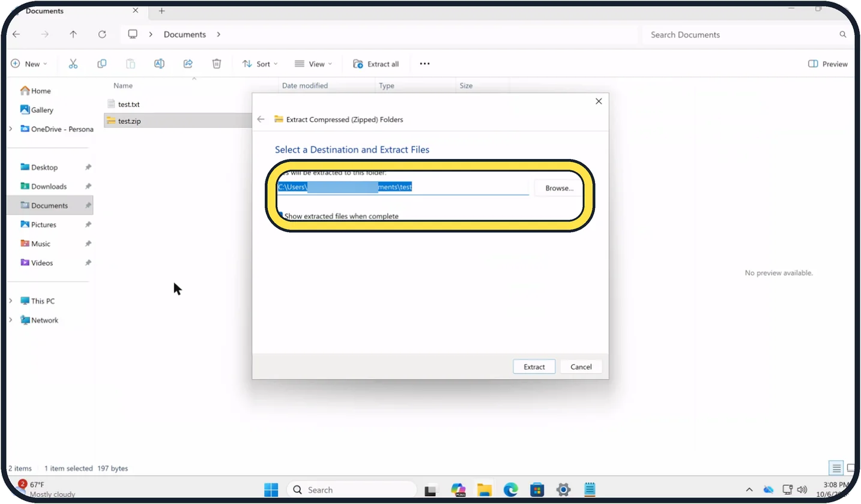861x504 pixels.
Task: Expand the This PC tree node
Action: point(11,301)
